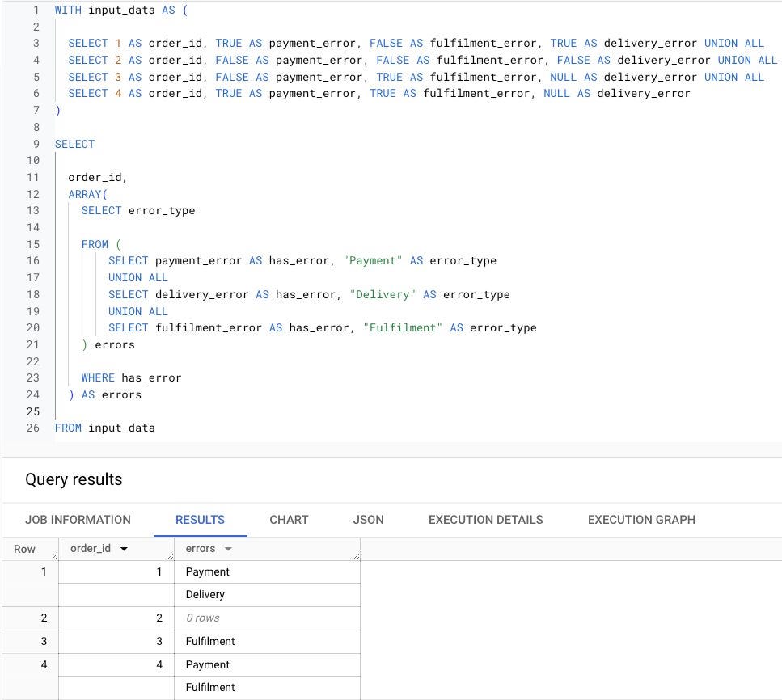The height and width of the screenshot is (700, 782).
Task: Click the Row column header
Action: click(24, 549)
